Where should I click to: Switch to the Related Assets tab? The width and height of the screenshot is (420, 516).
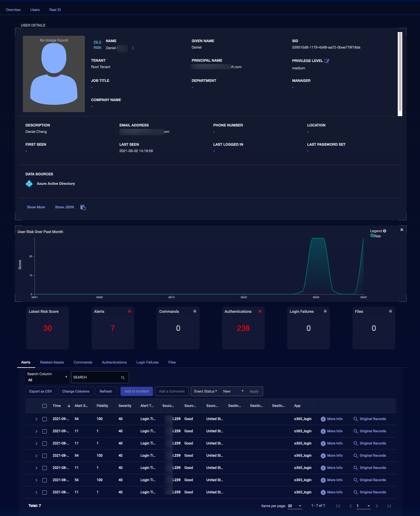[52, 362]
